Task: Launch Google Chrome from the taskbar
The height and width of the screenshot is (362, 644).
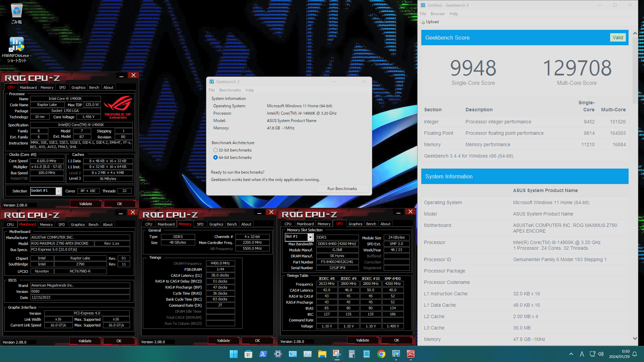Action: point(381,354)
